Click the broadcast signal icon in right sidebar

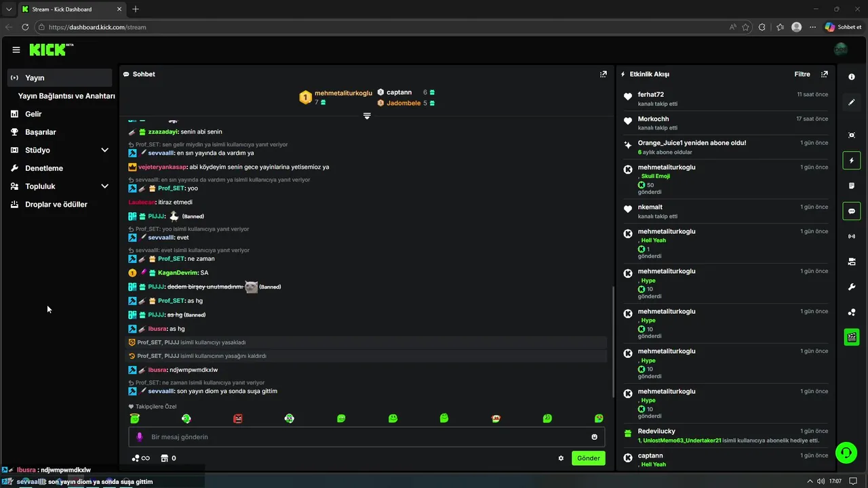pyautogui.click(x=852, y=237)
